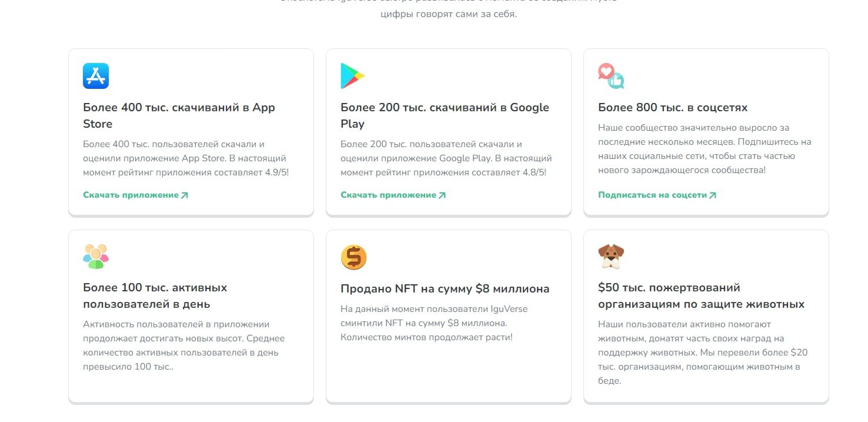Click the Google Play triangle icon

352,76
